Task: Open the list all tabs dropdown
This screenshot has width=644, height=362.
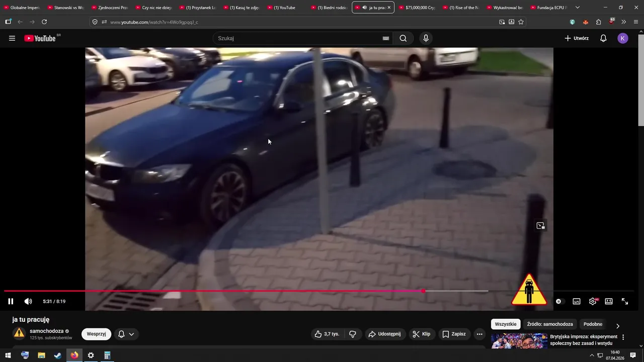Action: tap(577, 8)
